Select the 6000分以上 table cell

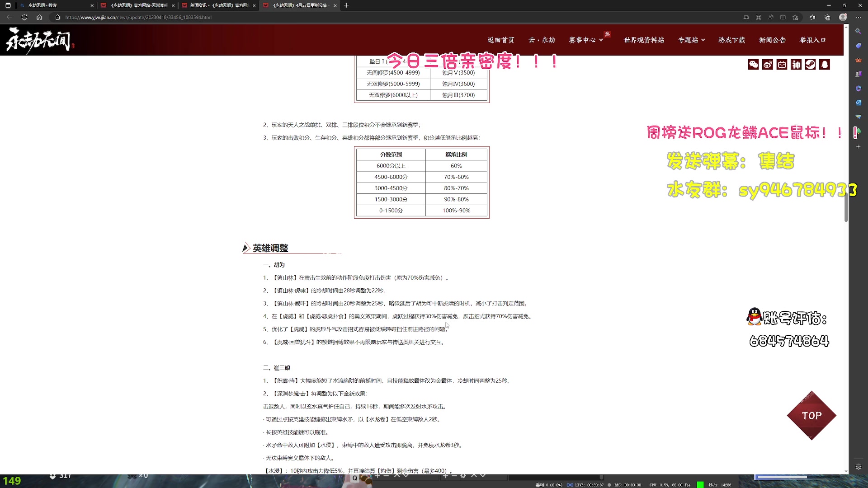tap(391, 166)
